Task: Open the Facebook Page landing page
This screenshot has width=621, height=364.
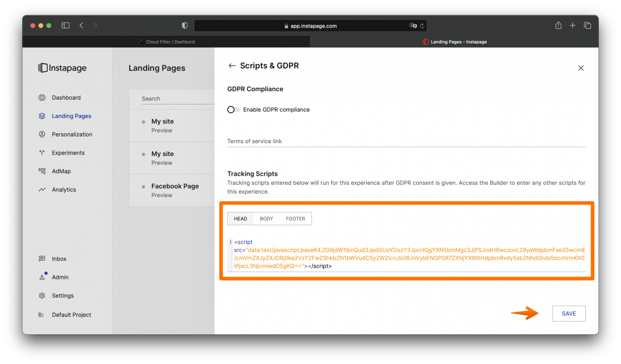Action: [175, 186]
